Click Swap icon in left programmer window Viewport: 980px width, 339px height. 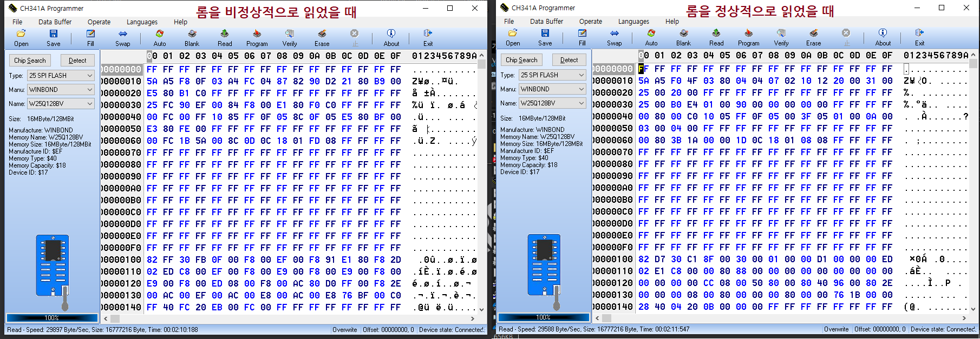click(122, 38)
